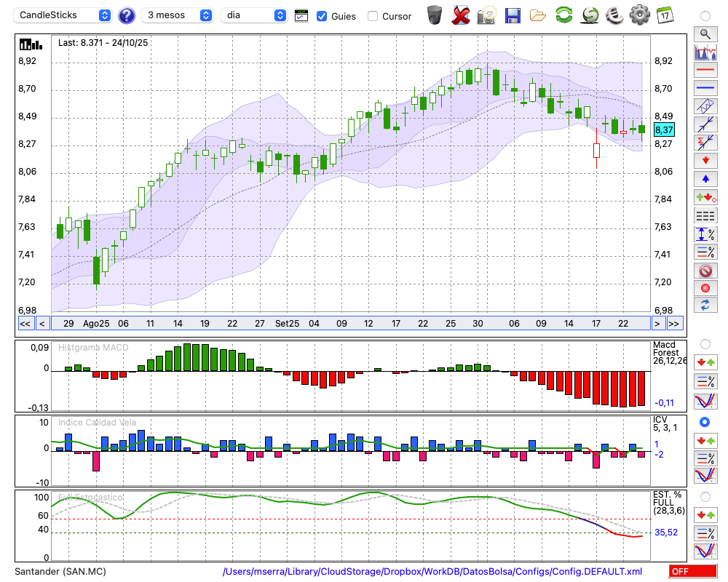Viewport: 728px width, 582px height.
Task: Click the red prohibition sign tool
Action: [x=705, y=270]
